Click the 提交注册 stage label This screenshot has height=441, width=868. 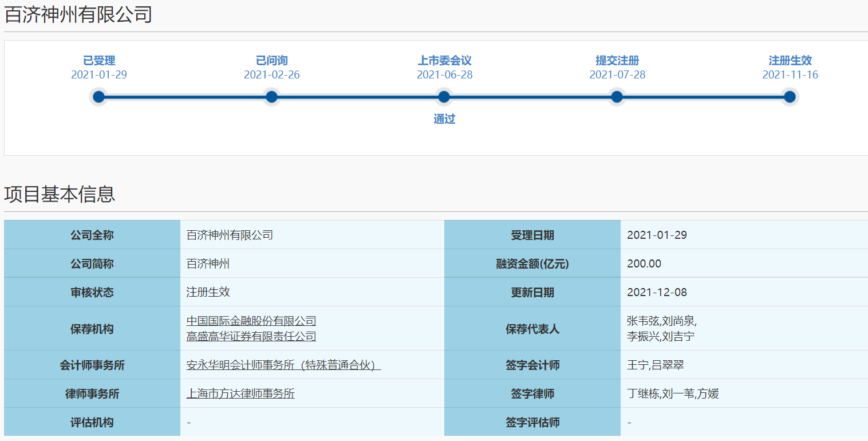point(617,61)
